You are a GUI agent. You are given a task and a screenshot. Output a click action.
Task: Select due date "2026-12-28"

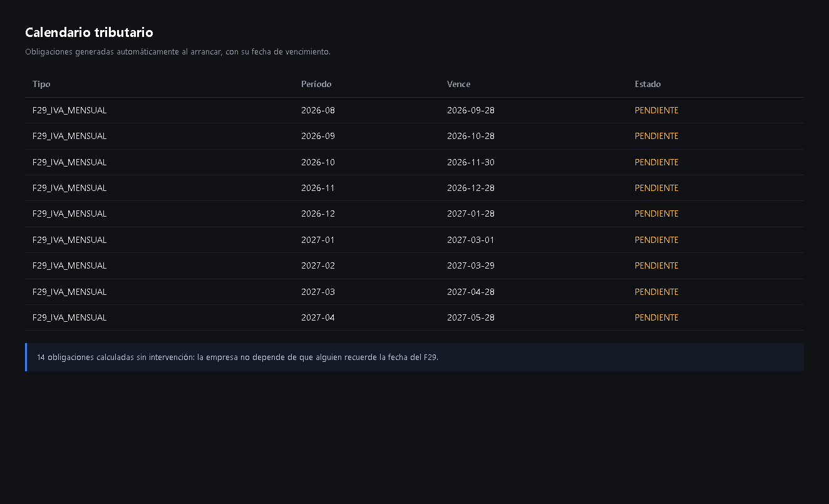click(471, 188)
